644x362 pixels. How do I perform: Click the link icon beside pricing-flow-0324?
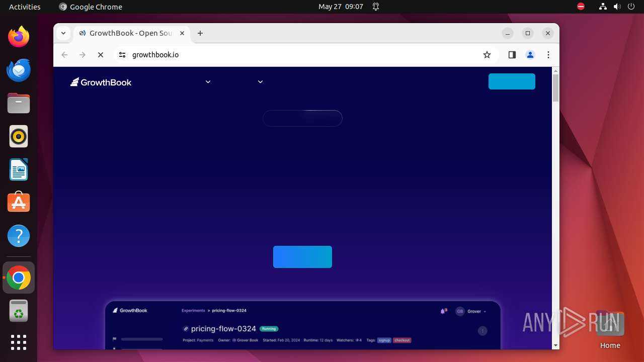point(186,329)
